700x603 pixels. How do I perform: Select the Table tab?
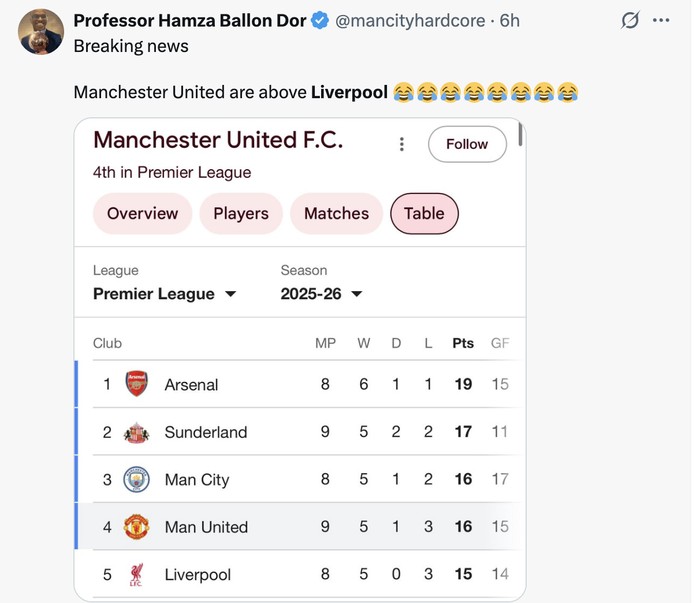424,213
